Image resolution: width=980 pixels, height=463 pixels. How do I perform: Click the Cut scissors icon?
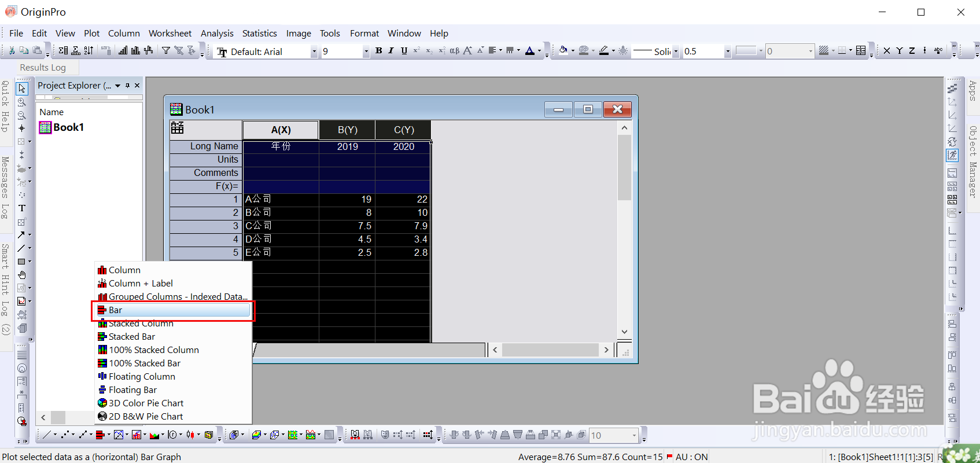point(12,51)
